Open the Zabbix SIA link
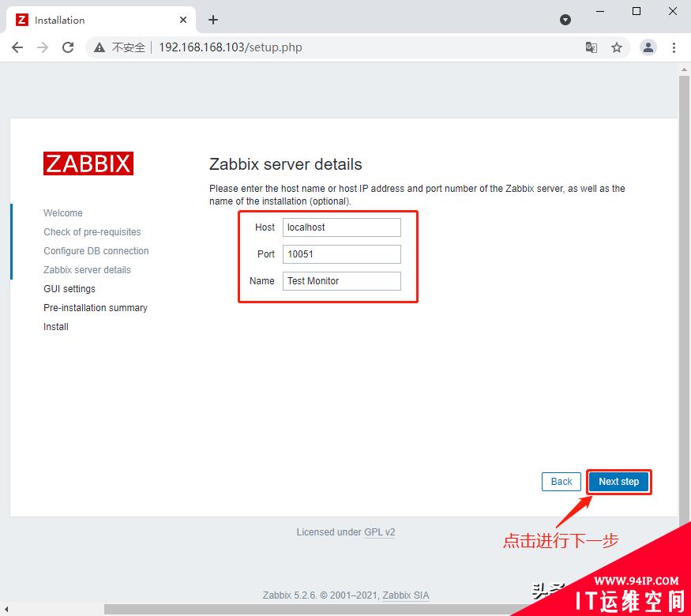 (405, 595)
